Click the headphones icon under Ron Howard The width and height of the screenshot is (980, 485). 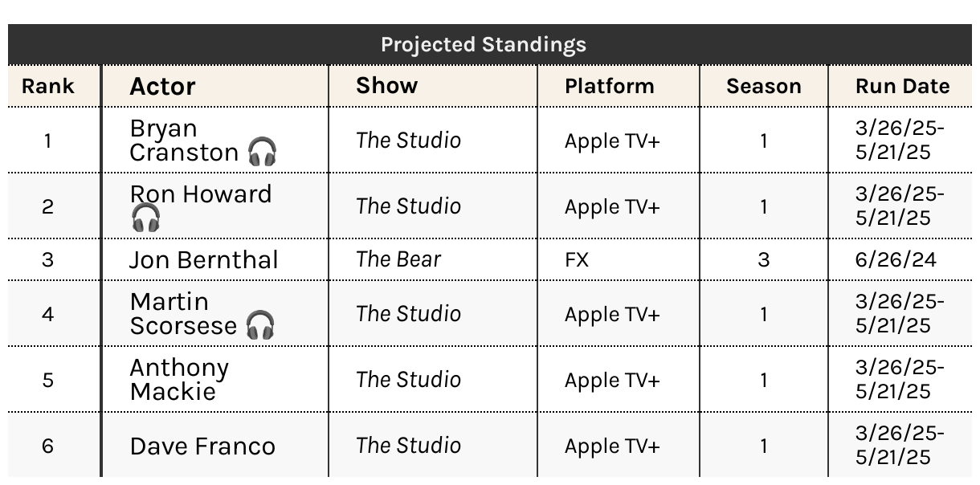tap(145, 218)
